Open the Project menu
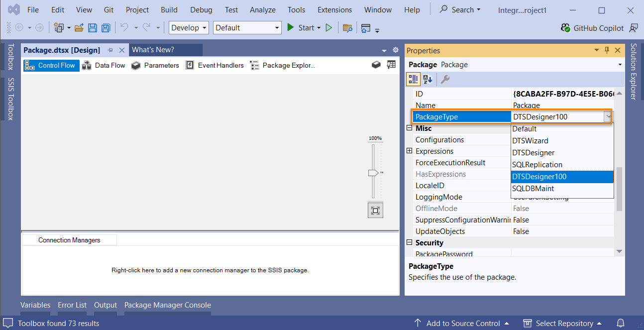 point(137,10)
